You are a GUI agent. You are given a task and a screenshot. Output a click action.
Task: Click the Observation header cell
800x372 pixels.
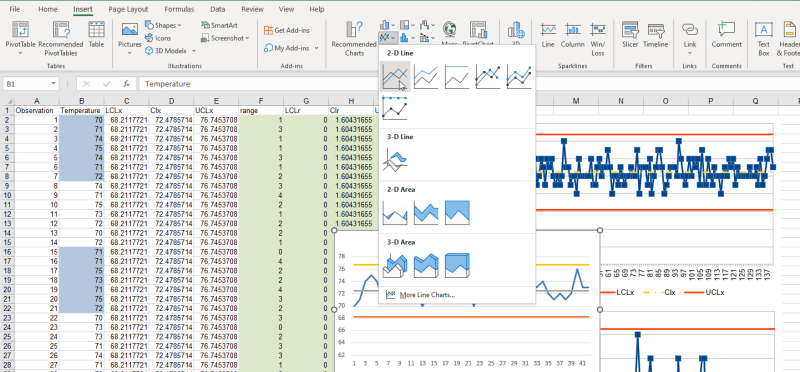(x=37, y=110)
